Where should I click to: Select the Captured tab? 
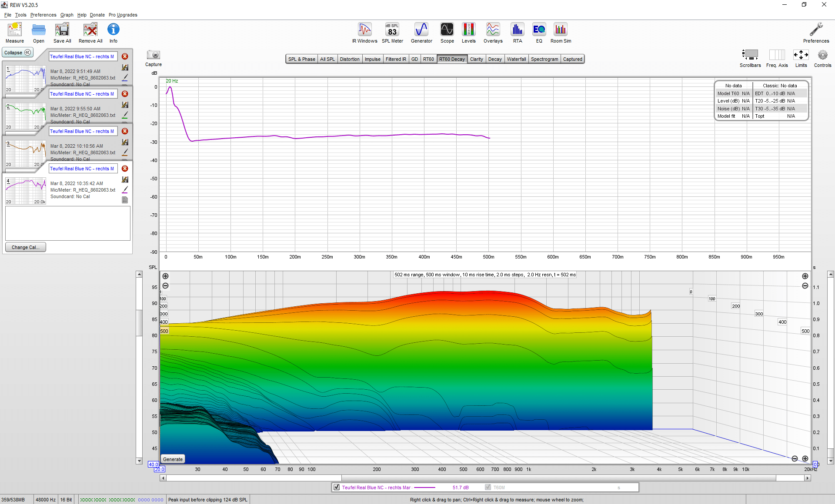(572, 59)
